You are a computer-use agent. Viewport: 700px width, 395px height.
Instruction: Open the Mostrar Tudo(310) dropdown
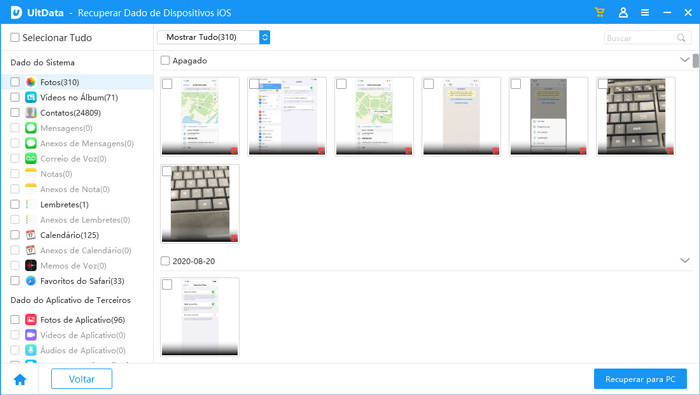pyautogui.click(x=213, y=37)
